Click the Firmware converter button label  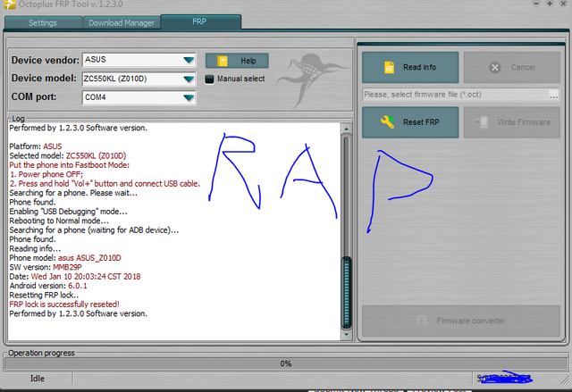click(471, 321)
